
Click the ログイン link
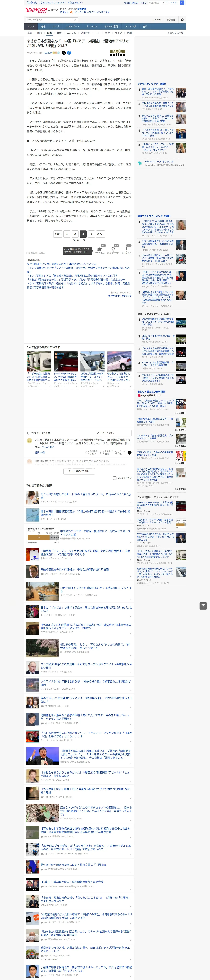(64, 12)
